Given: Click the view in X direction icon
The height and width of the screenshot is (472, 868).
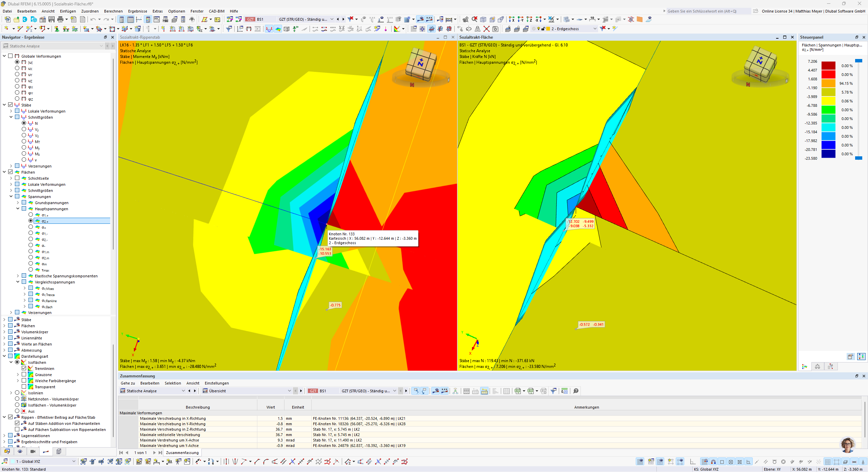Looking at the screenshot, I should coord(512,19).
